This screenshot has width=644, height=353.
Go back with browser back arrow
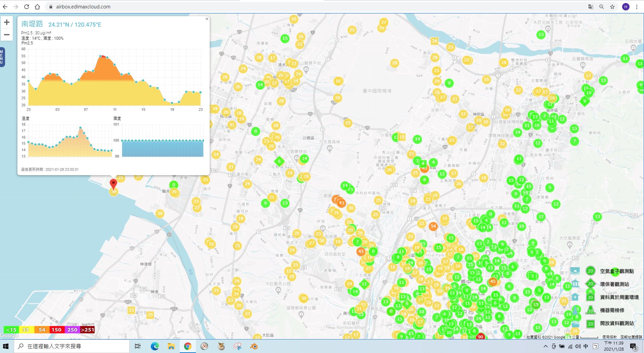coord(5,7)
